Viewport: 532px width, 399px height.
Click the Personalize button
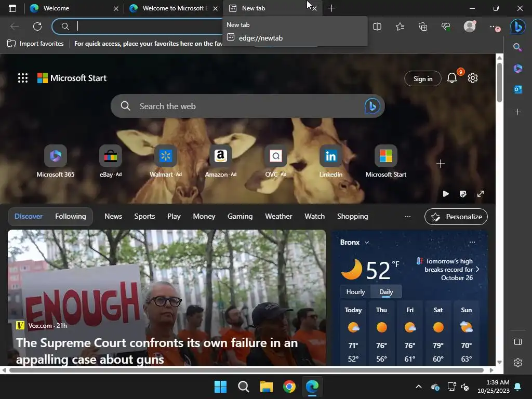(456, 217)
